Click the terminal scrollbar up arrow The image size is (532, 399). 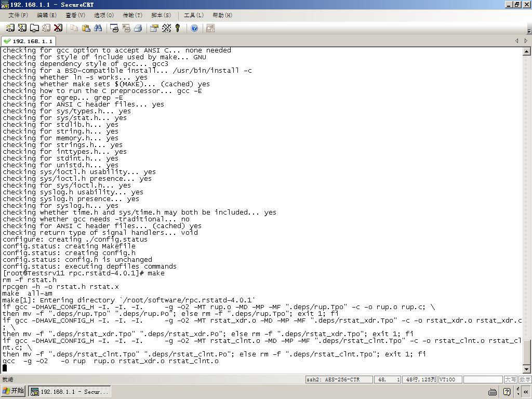527,51
